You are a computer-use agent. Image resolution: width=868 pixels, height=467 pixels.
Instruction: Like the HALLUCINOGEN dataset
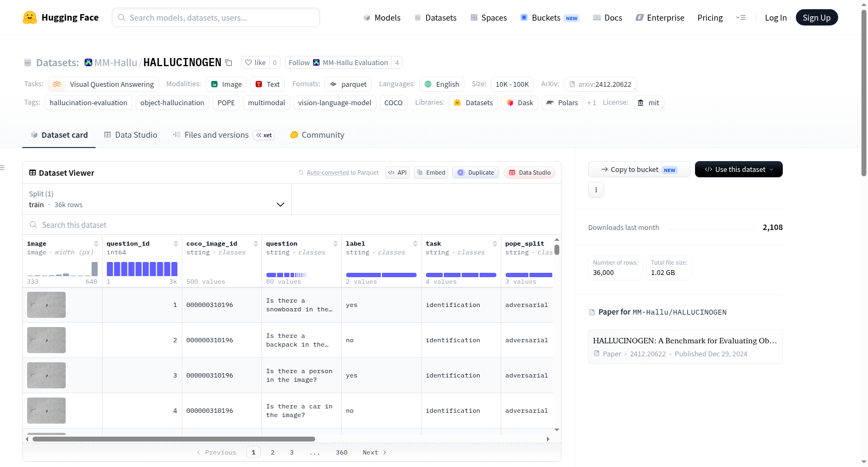(x=255, y=63)
